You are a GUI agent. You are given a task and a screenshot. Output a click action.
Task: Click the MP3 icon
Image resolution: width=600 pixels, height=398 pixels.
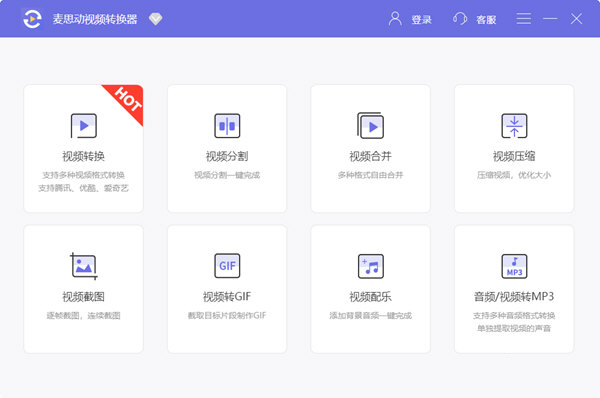pyautogui.click(x=514, y=266)
